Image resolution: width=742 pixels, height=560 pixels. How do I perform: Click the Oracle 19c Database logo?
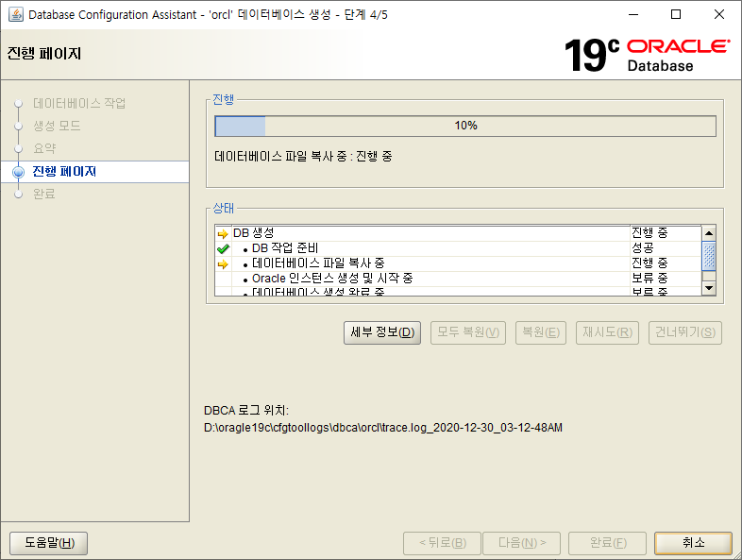click(647, 55)
